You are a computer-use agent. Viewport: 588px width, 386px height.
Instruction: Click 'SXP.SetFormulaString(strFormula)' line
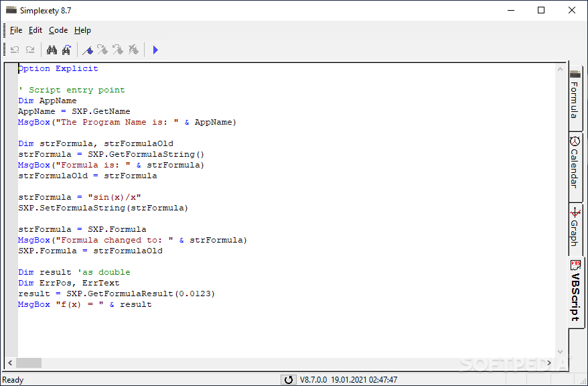[x=103, y=208]
